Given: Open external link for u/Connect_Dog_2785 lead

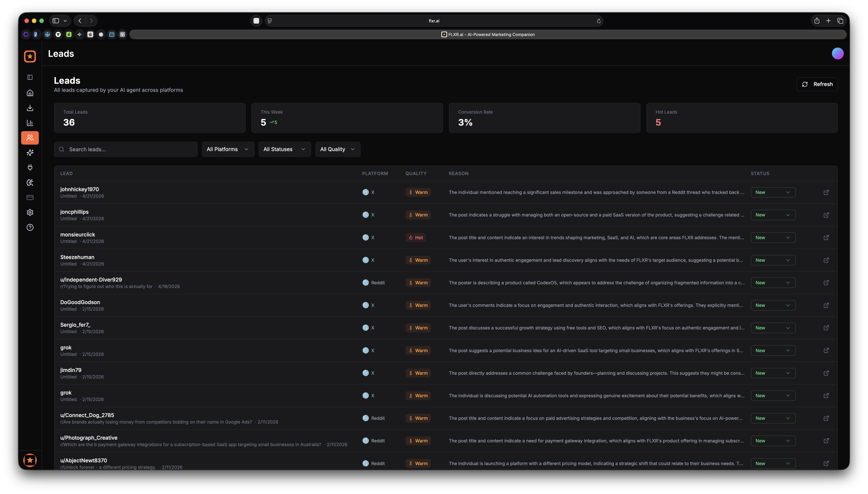Looking at the screenshot, I should point(826,418).
